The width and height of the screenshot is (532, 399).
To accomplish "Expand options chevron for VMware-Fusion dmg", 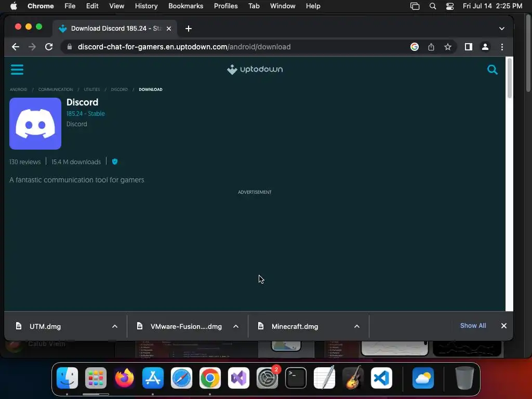I will tap(236, 326).
